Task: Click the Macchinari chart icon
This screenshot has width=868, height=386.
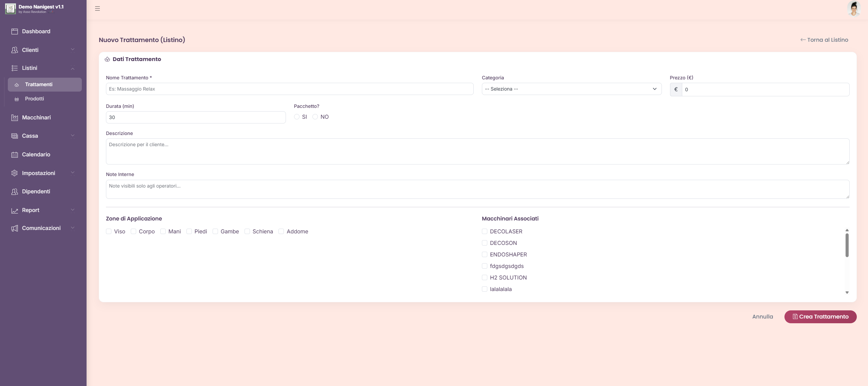Action: click(15, 118)
